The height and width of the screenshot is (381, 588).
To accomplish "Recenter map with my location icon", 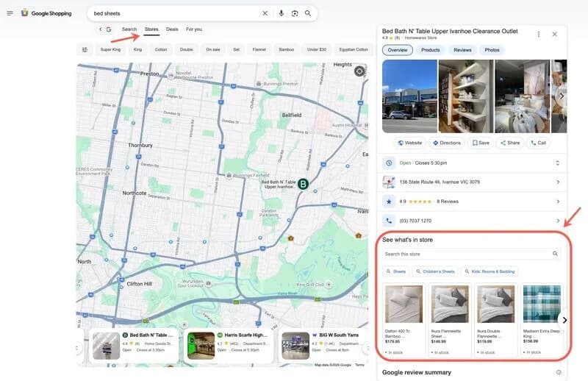I will pyautogui.click(x=359, y=71).
